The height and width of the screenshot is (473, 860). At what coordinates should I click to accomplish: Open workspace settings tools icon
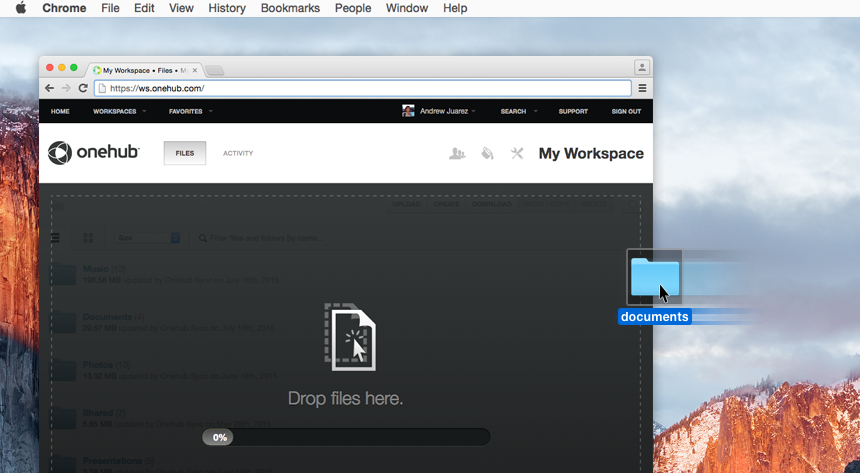click(517, 153)
